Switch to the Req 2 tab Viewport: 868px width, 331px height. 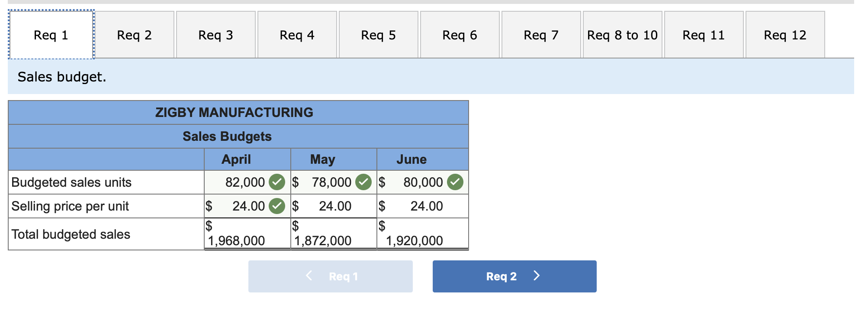click(x=135, y=35)
